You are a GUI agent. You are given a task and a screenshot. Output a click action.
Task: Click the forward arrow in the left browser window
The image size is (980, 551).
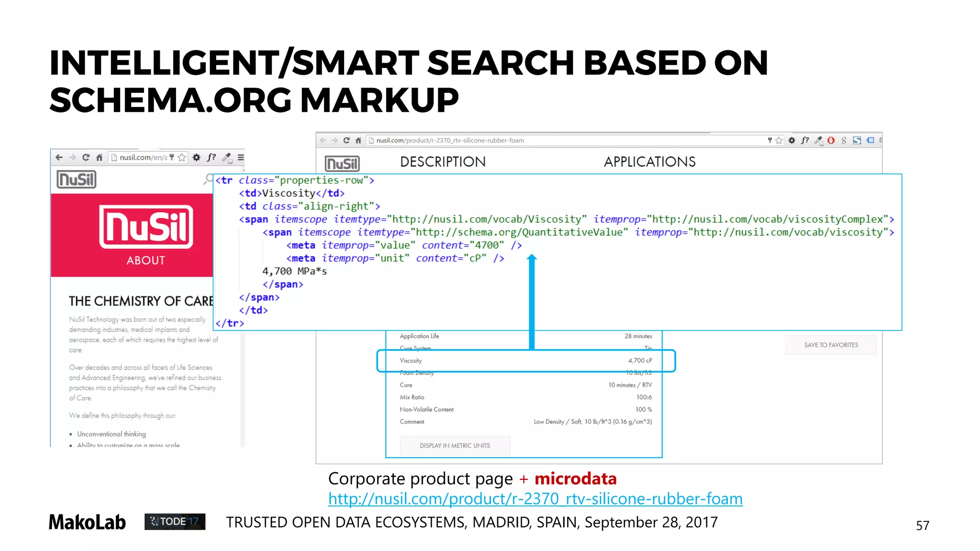tap(73, 157)
